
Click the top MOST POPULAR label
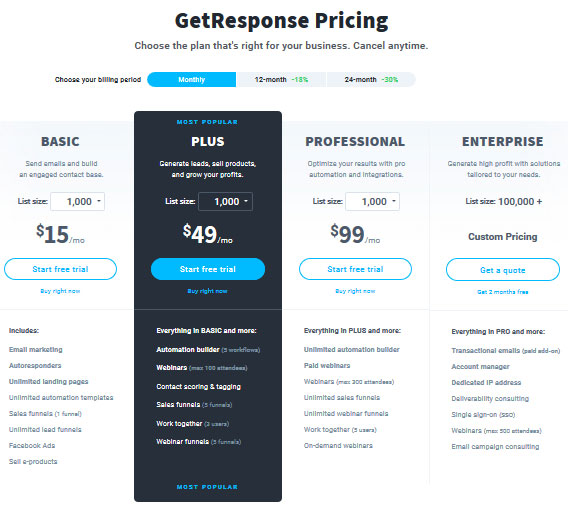point(207,122)
